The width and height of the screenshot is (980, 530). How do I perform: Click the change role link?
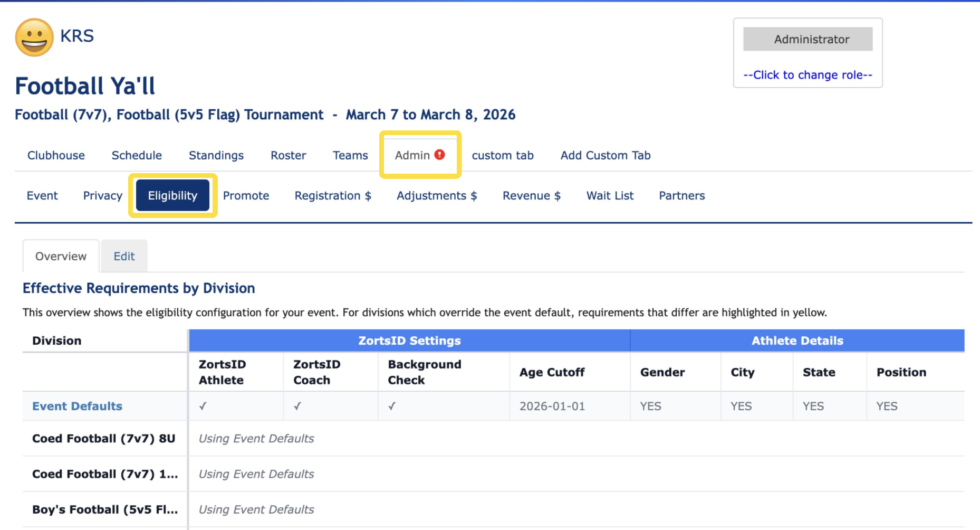(807, 75)
